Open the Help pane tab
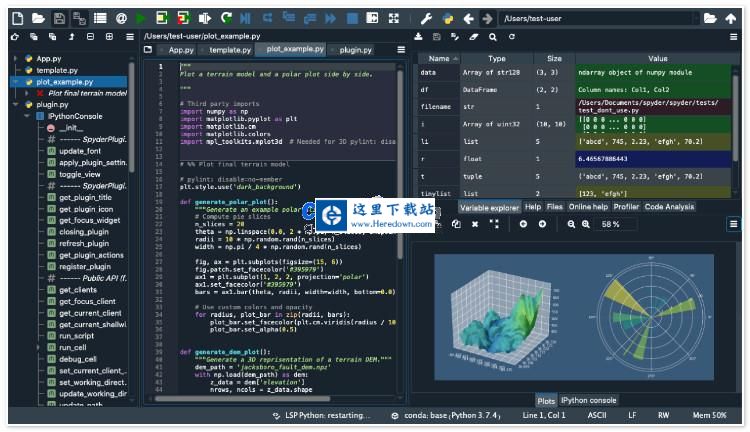The image size is (750, 432). click(532, 207)
